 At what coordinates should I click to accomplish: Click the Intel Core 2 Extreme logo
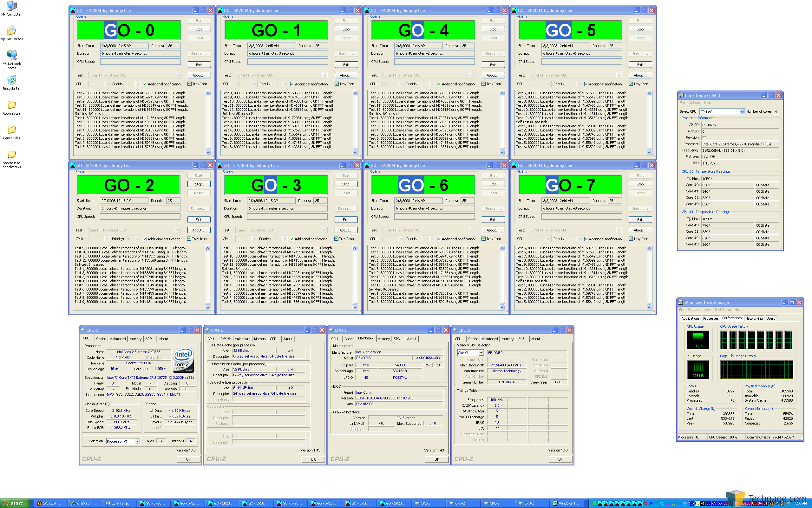click(x=183, y=360)
